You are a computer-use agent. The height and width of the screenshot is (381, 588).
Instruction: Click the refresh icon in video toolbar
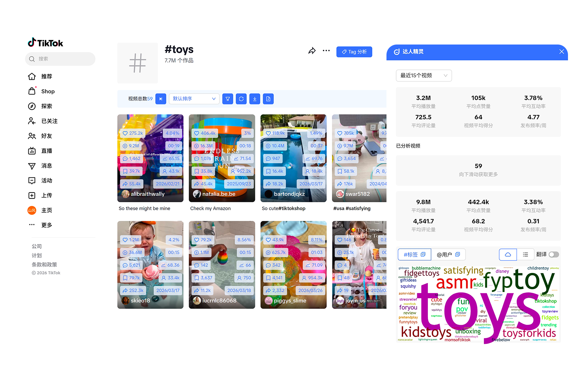(241, 99)
